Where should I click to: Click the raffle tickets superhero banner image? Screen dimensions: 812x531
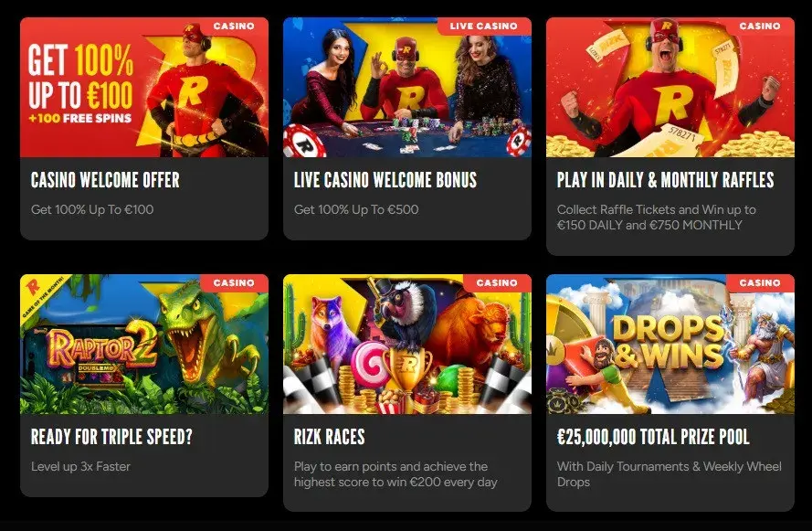tap(670, 87)
